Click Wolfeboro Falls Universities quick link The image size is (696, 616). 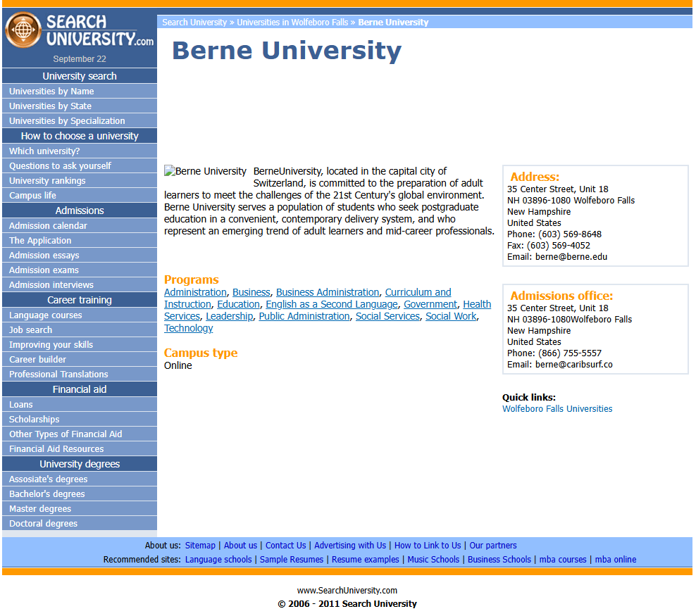[557, 409]
